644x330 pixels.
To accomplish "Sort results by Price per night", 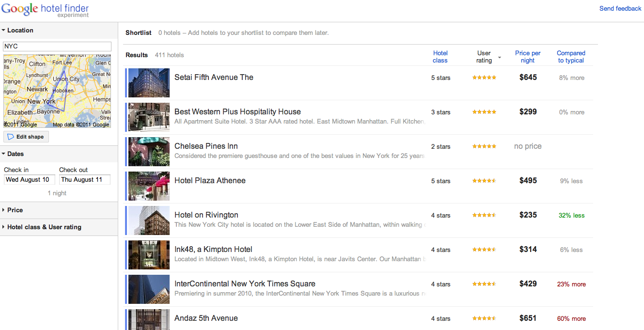I will (x=528, y=57).
